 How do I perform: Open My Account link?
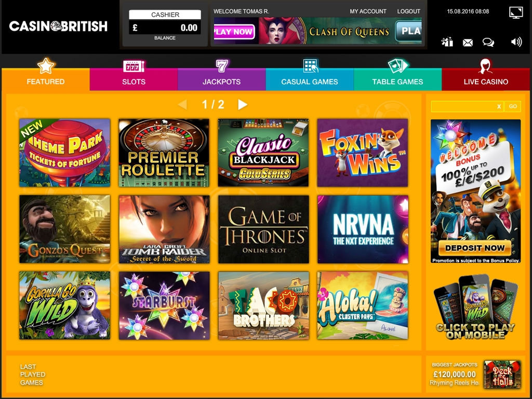click(x=368, y=11)
